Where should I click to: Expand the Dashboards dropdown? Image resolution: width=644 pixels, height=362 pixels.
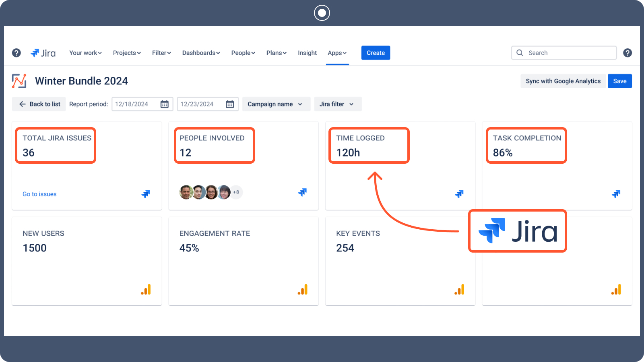click(x=201, y=53)
